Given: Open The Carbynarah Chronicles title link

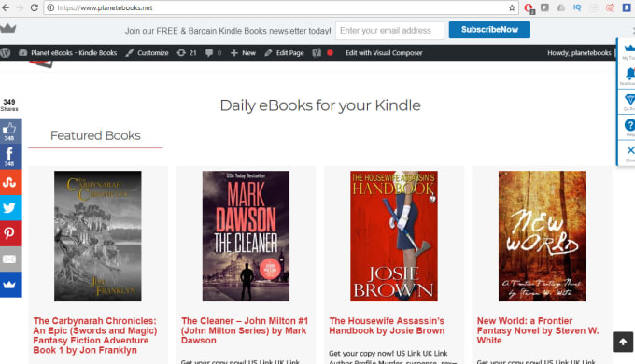Looking at the screenshot, I should click(95, 335).
